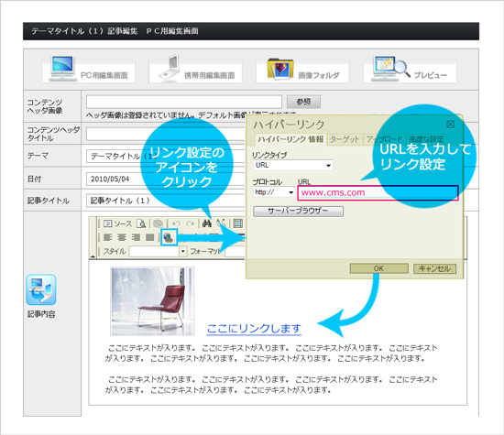This screenshot has width=504, height=435.
Task: Click the justify alignment icon
Action: pos(149,237)
